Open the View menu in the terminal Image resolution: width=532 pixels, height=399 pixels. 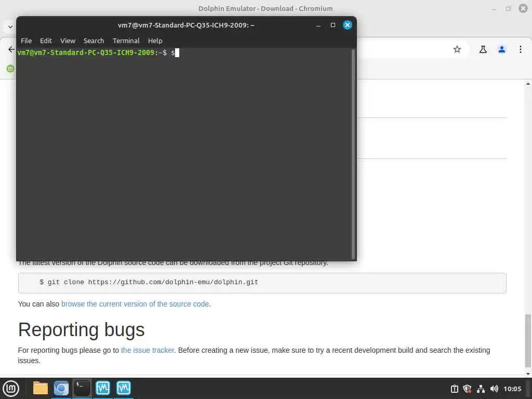click(68, 41)
